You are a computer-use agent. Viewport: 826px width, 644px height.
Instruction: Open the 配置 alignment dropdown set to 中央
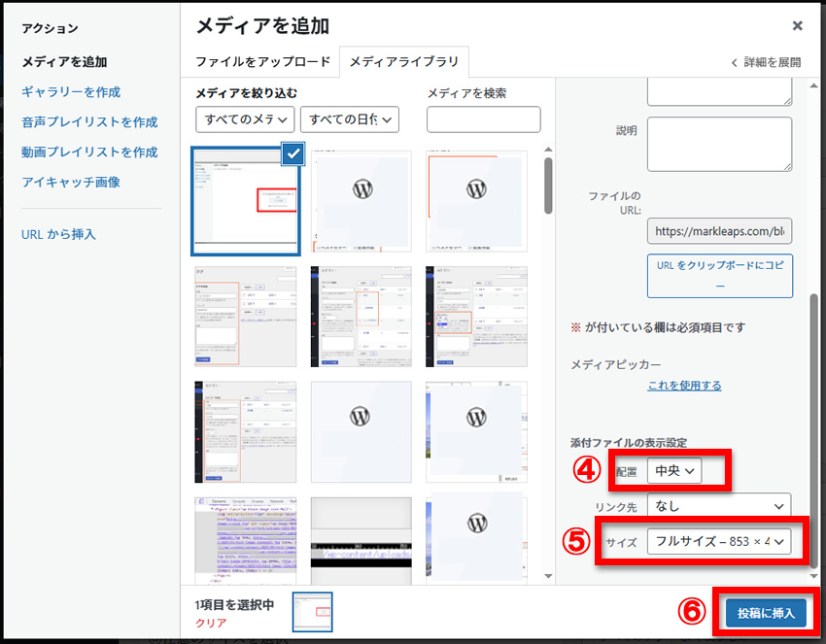(x=674, y=471)
